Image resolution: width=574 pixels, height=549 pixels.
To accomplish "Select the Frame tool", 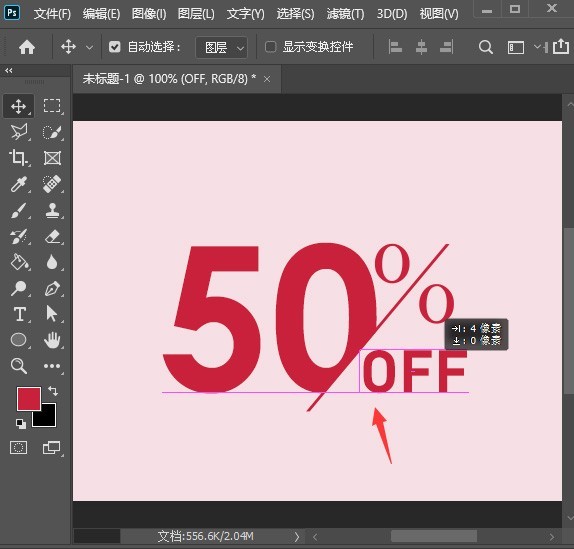I will pyautogui.click(x=52, y=158).
